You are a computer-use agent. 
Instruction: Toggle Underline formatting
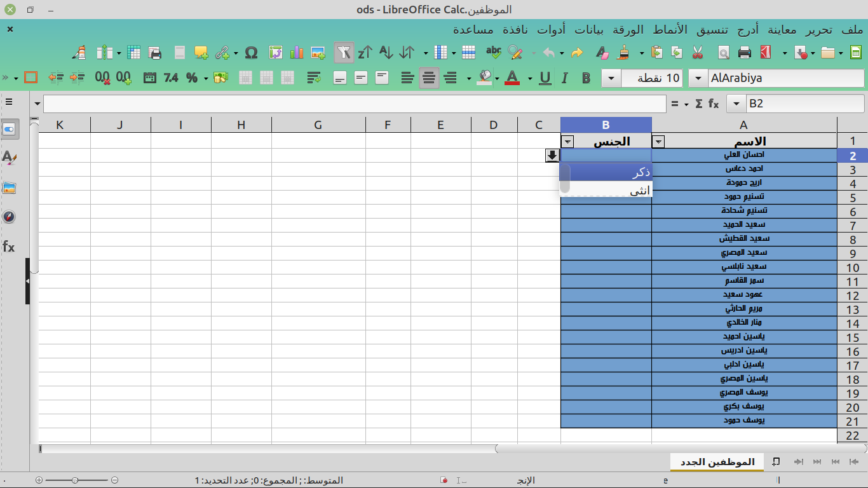coord(545,78)
